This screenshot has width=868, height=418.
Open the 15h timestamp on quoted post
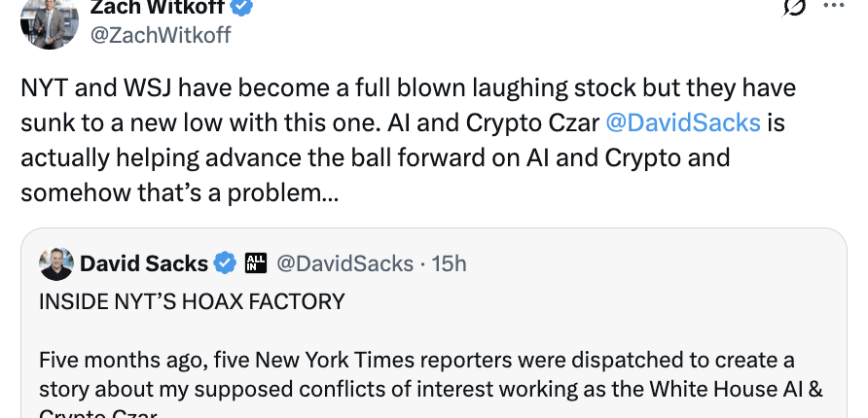click(x=448, y=263)
